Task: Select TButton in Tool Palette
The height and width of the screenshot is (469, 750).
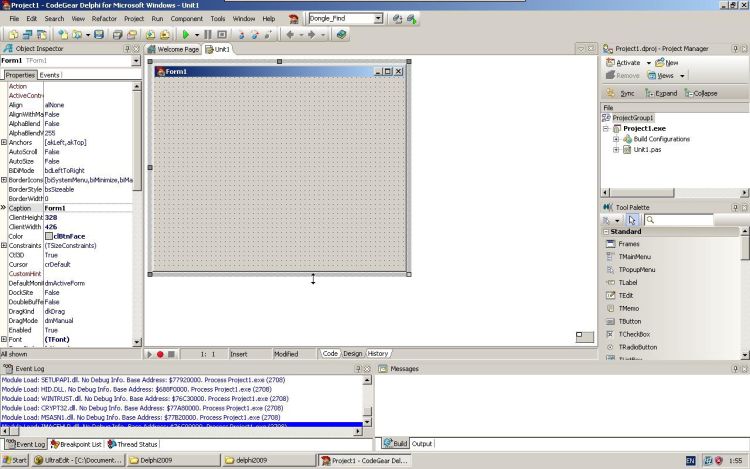Action: pos(629,321)
